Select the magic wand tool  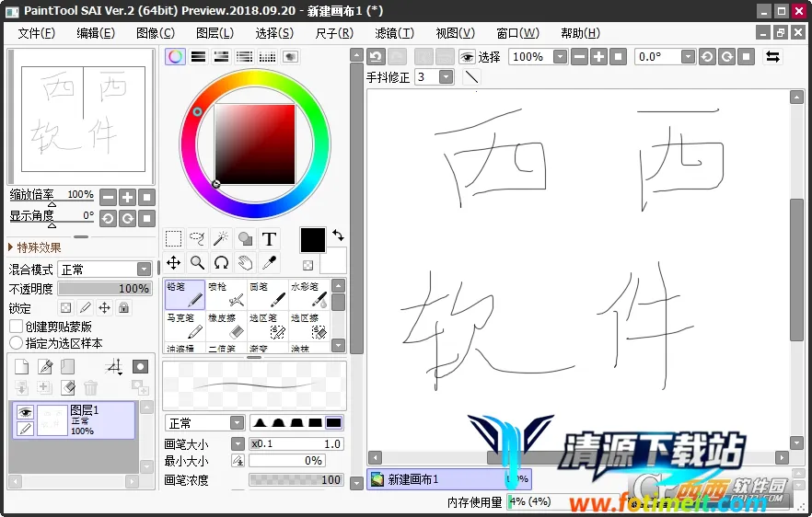(x=221, y=239)
